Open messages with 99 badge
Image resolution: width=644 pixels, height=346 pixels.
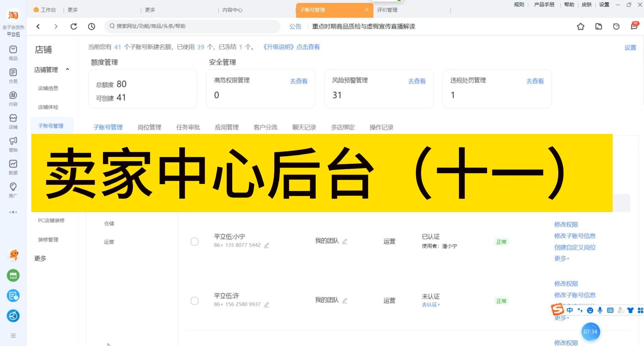(634, 26)
